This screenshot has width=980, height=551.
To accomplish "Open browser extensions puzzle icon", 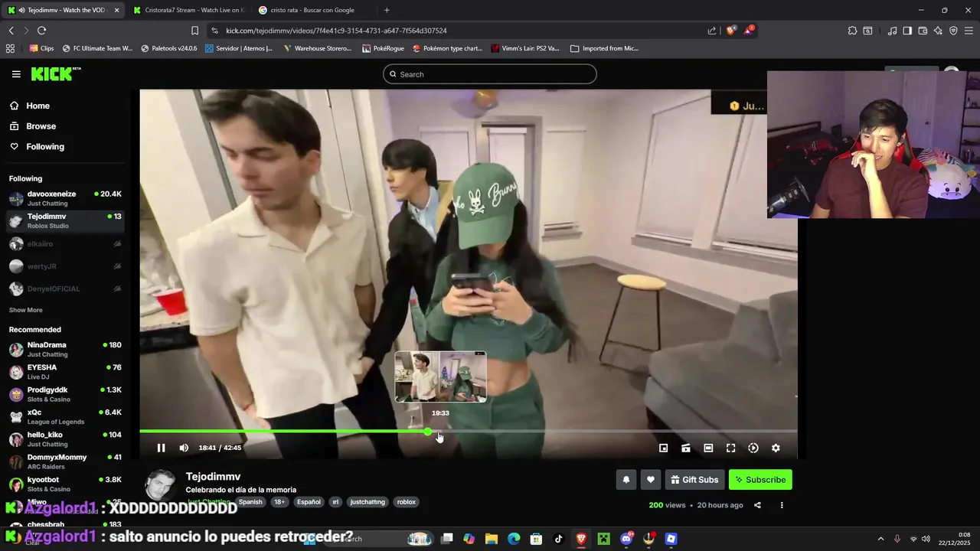I will pyautogui.click(x=852, y=31).
